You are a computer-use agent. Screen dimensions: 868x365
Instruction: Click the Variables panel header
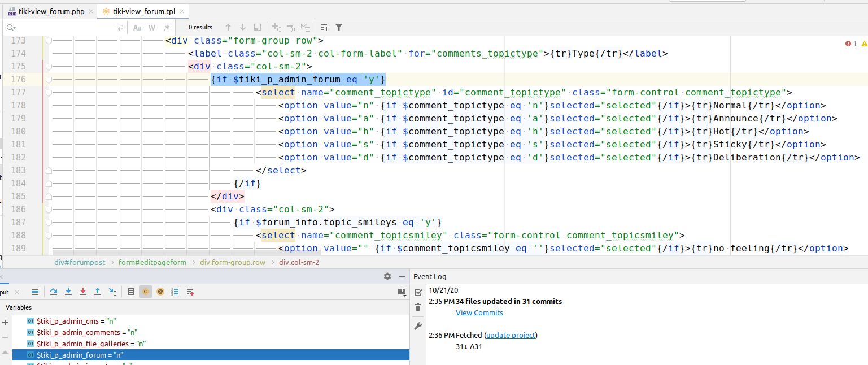pos(20,307)
